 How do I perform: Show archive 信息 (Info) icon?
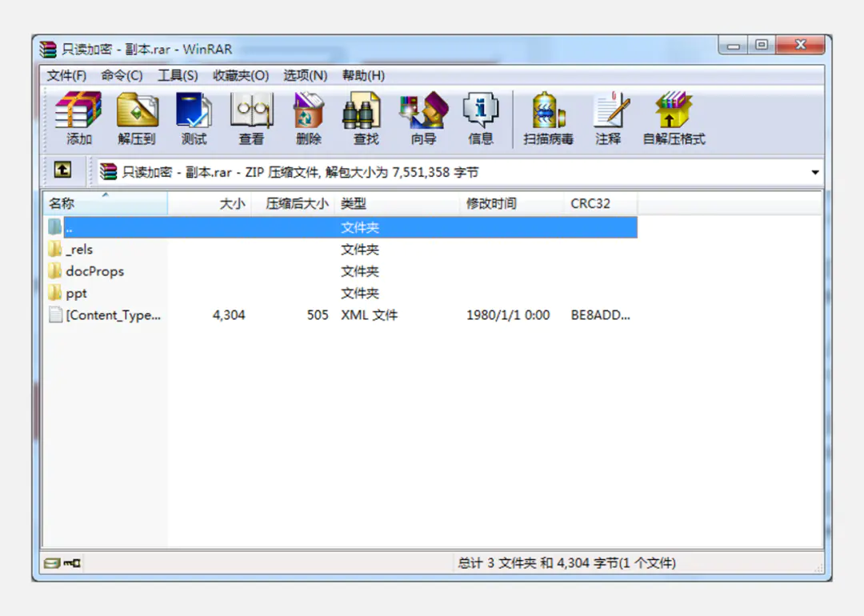481,118
